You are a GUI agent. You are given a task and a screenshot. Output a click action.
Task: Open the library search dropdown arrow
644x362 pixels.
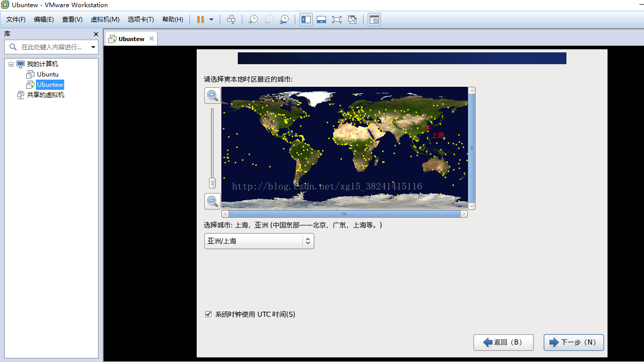(93, 47)
